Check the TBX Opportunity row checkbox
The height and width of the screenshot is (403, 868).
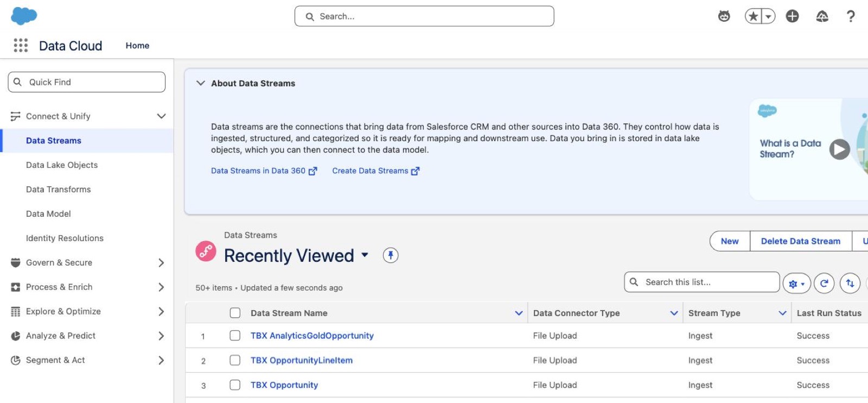(x=235, y=385)
